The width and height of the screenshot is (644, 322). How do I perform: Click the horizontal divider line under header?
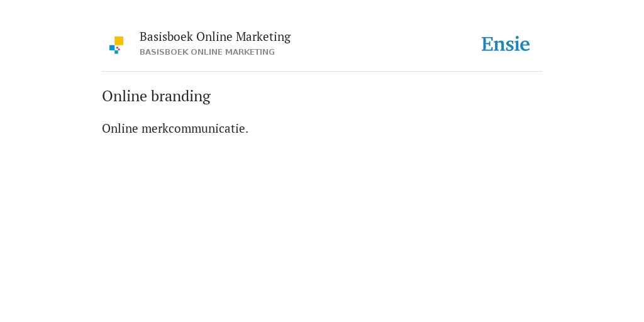322,72
